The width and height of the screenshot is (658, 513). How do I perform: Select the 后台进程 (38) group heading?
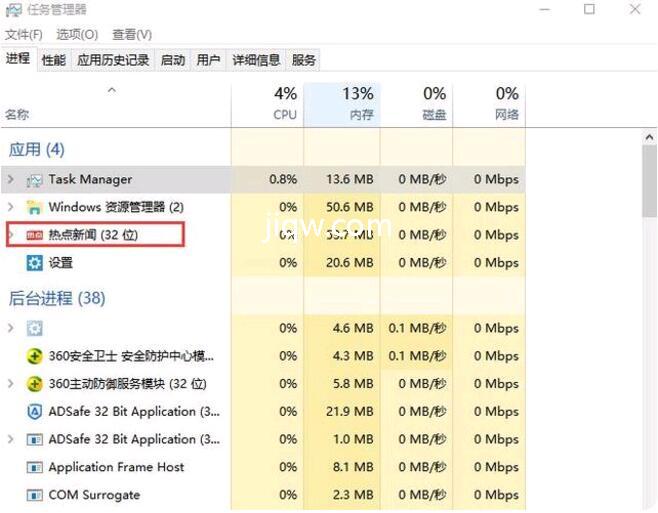(x=57, y=298)
